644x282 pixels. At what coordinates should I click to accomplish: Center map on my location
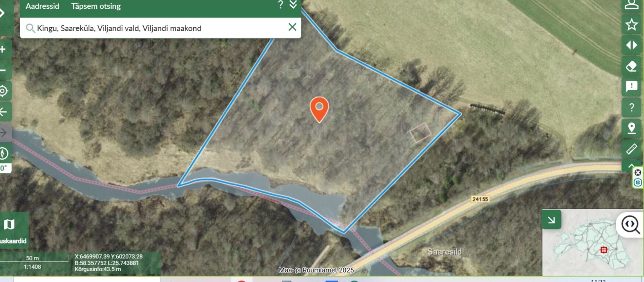pos(3,91)
